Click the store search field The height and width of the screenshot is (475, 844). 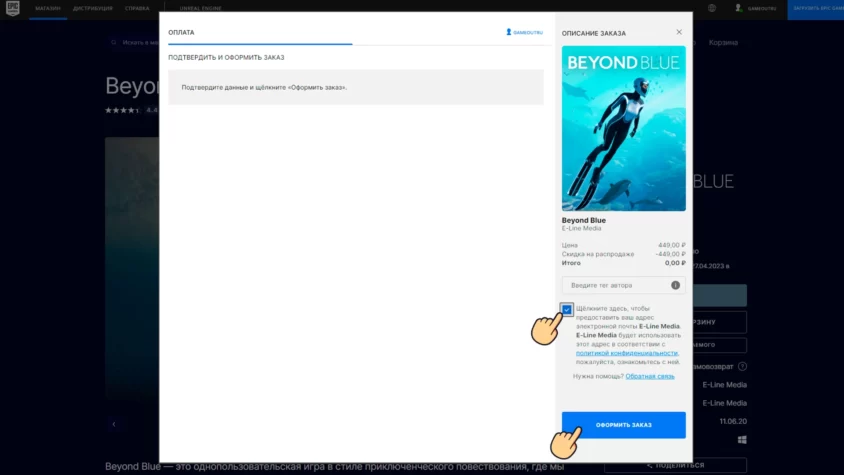(136, 43)
